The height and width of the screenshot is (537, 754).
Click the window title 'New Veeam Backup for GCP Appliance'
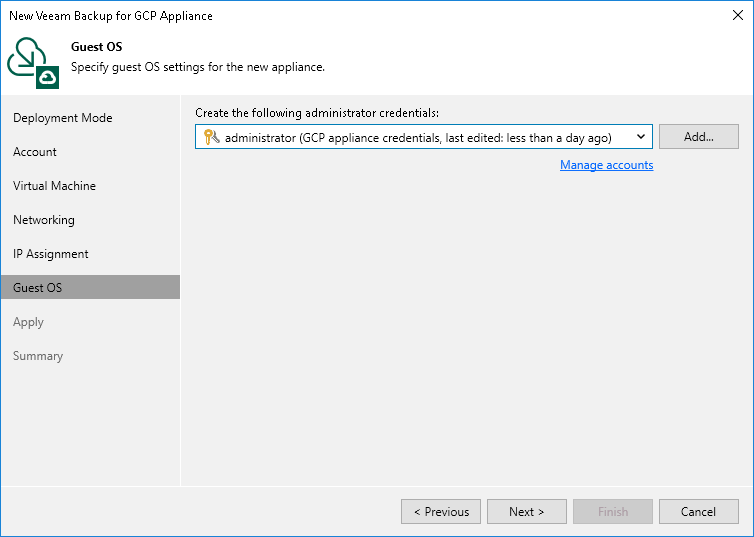111,16
